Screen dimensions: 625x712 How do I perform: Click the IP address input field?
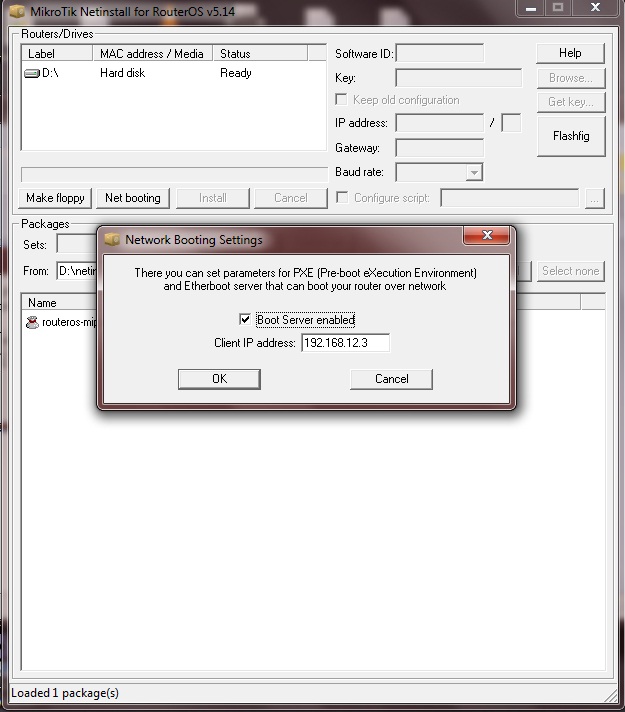click(x=439, y=123)
